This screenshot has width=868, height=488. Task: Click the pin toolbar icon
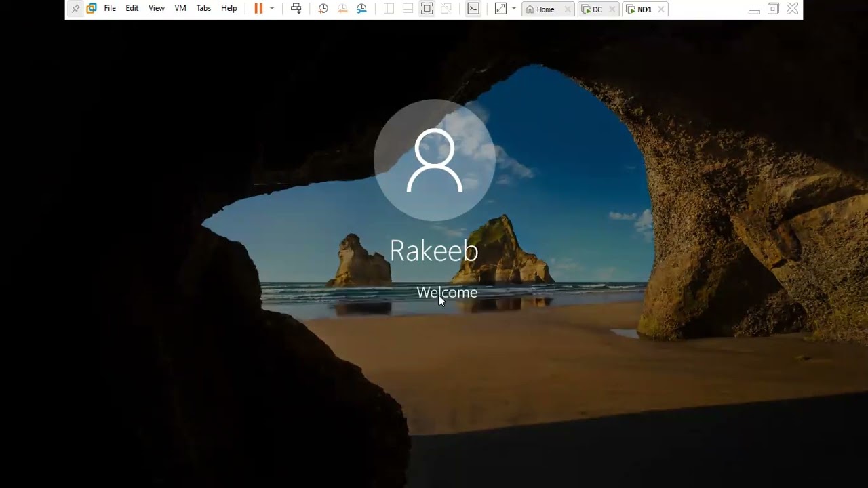tap(75, 9)
